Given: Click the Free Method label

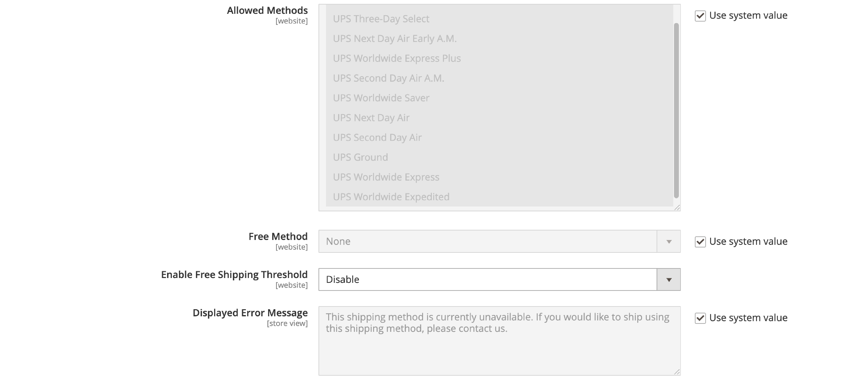Looking at the screenshot, I should (x=278, y=237).
